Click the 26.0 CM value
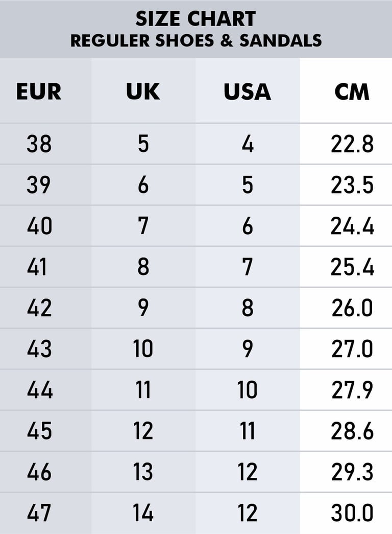Screen dimensions: 392x534 click(352, 308)
